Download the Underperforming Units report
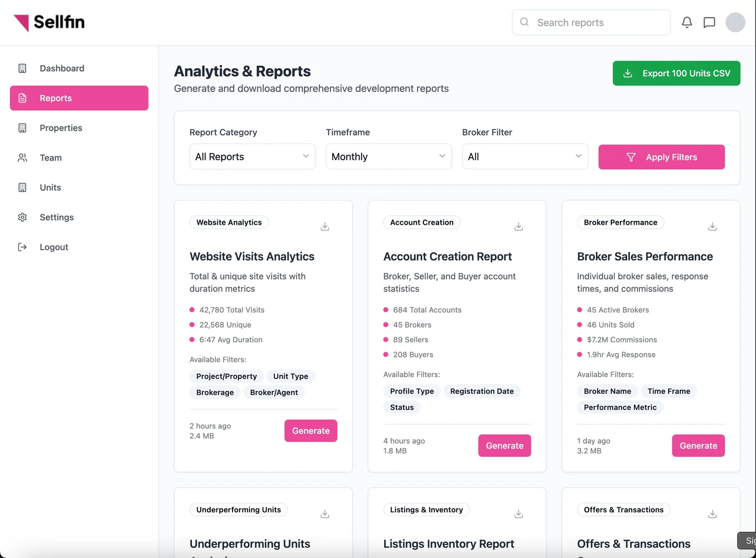This screenshot has height=558, width=756. pos(325,514)
